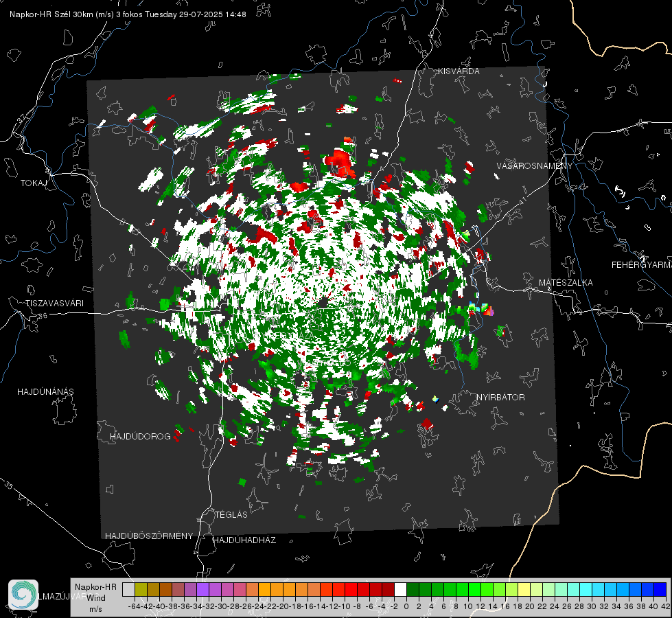Click the Wind label in the legend
This screenshot has width=672, height=618.
[x=96, y=598]
